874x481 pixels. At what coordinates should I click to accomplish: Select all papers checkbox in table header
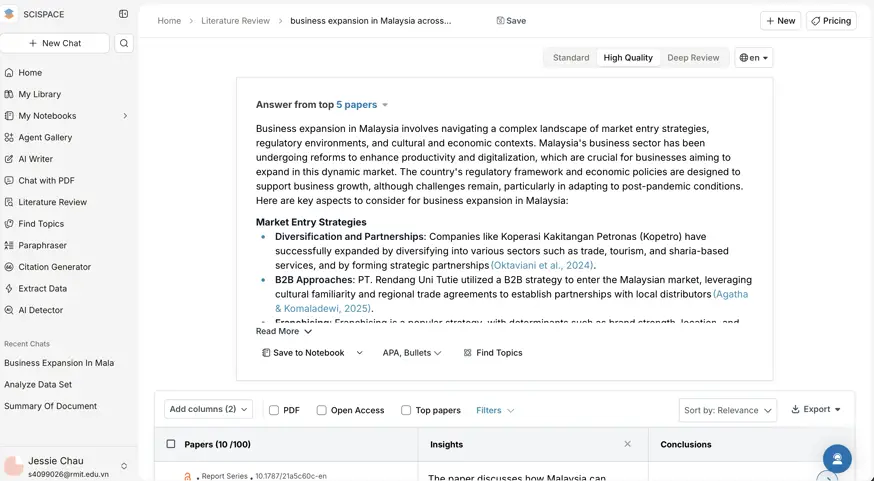[171, 444]
